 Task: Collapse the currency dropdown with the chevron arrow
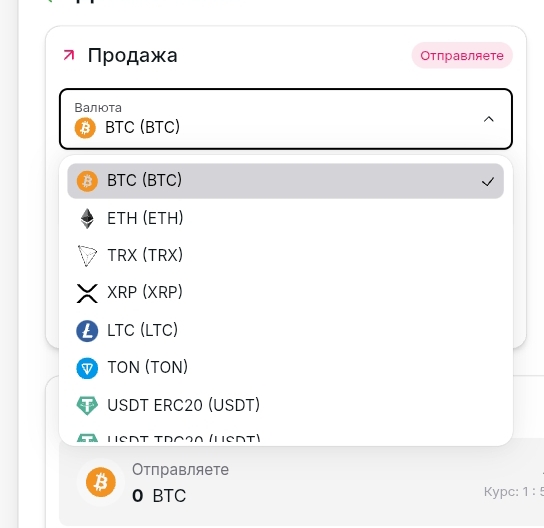pyautogui.click(x=488, y=119)
